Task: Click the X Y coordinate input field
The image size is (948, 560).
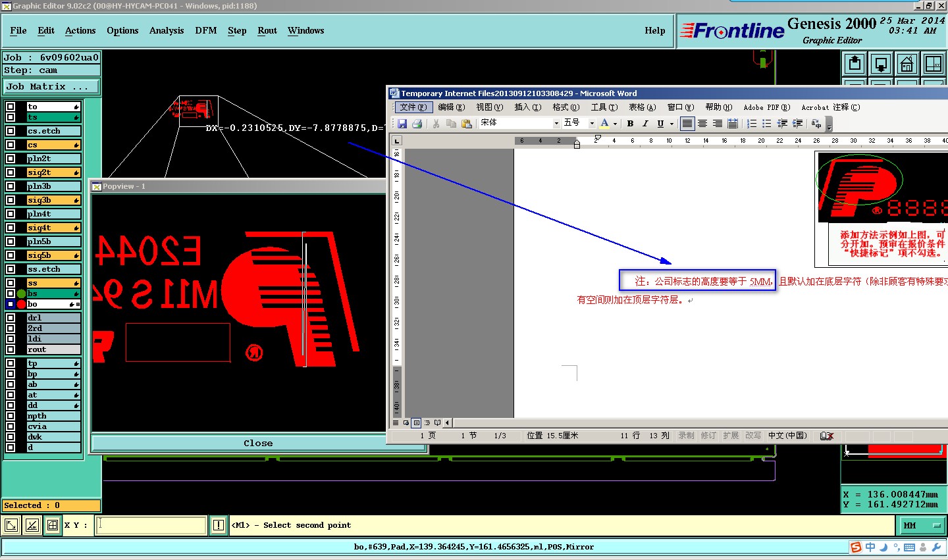Action: pos(151,525)
